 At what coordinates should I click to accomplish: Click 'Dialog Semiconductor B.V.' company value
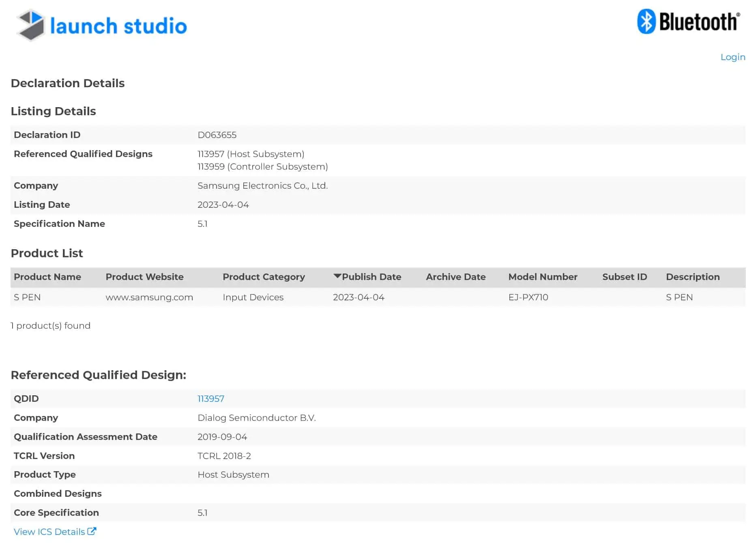(x=256, y=418)
